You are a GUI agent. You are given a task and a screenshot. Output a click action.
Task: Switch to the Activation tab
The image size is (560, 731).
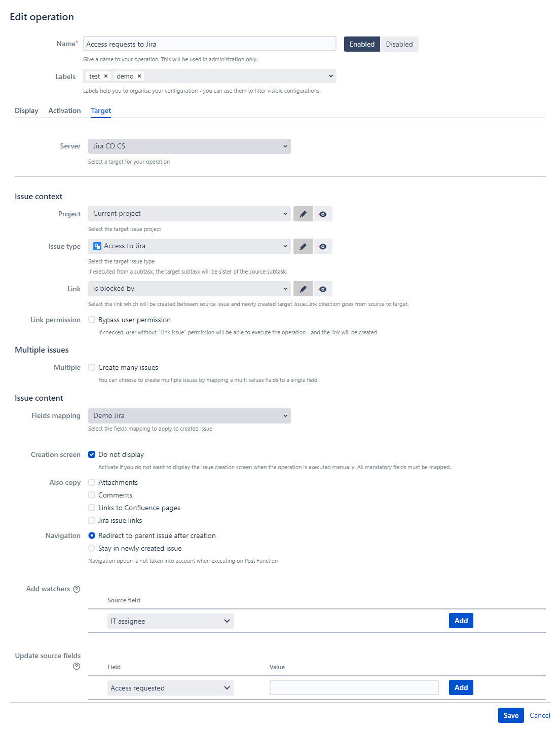coord(64,110)
